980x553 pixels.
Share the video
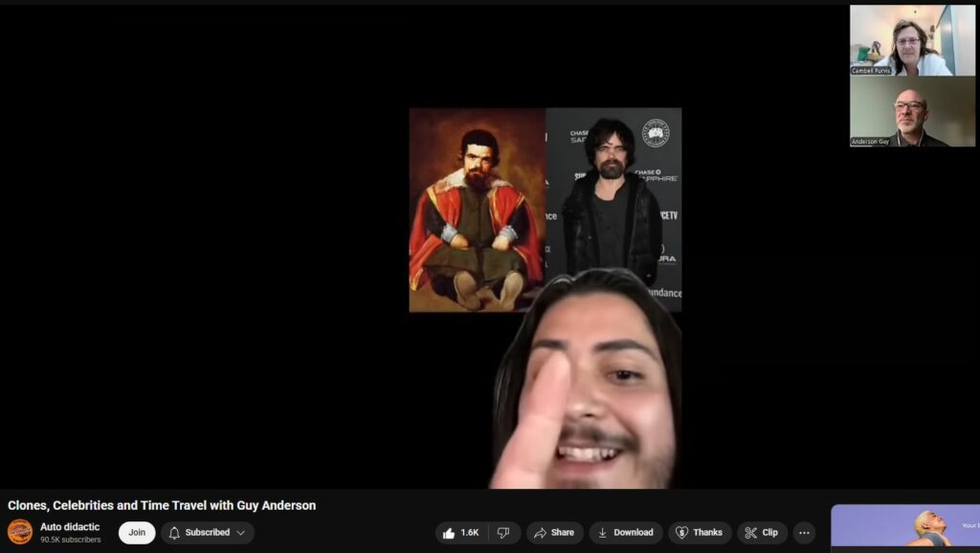click(554, 533)
